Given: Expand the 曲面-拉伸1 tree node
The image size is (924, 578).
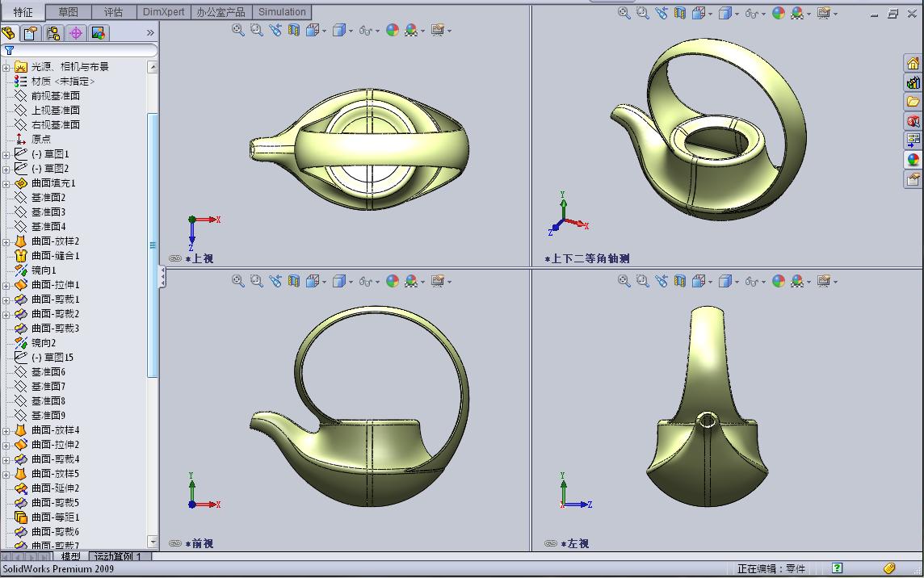Looking at the screenshot, I should tap(6, 285).
